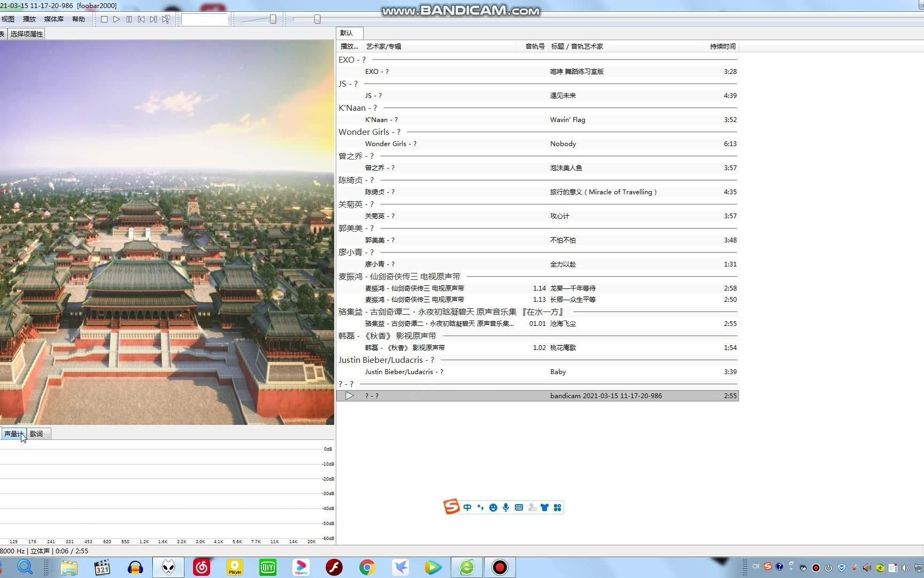Image resolution: width=924 pixels, height=578 pixels.
Task: Open the 帮助 menu
Action: tap(78, 19)
